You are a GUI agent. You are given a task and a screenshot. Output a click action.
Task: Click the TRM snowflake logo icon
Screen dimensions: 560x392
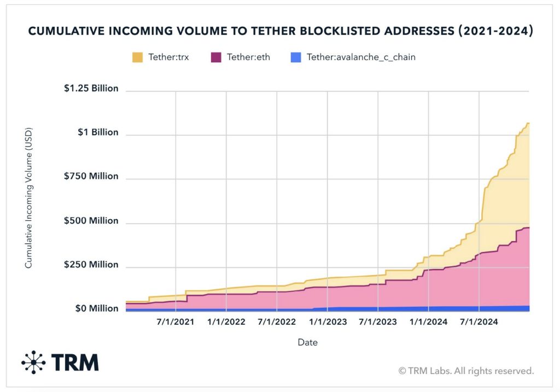[33, 362]
